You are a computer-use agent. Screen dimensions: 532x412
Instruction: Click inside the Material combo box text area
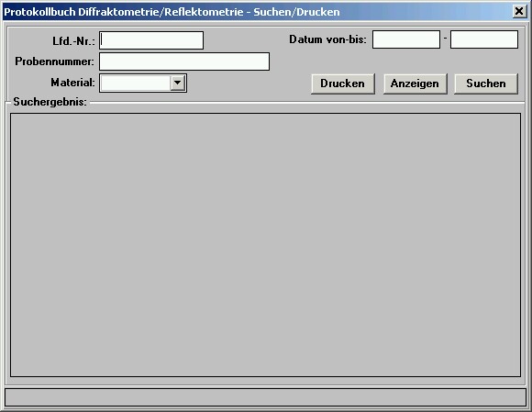136,84
